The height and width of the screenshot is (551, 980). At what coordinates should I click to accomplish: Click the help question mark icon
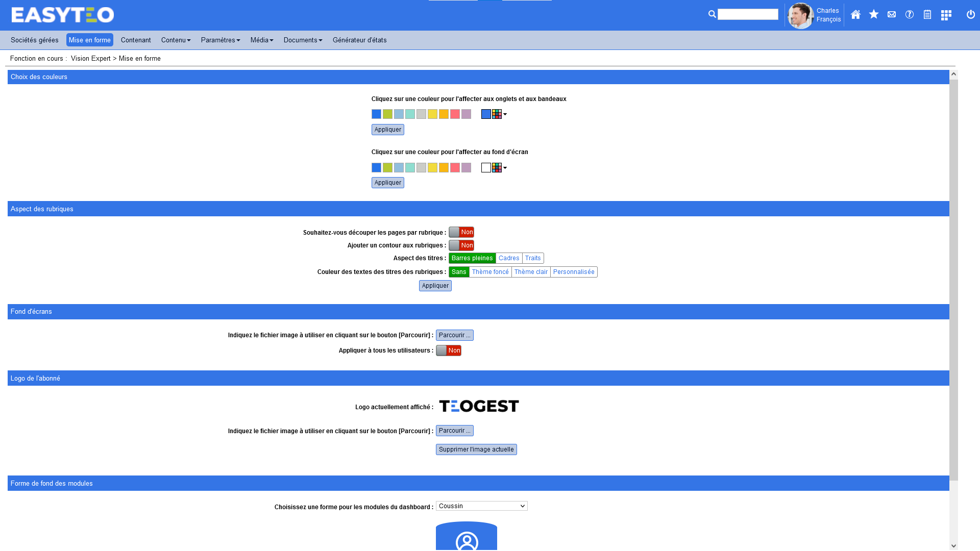910,15
